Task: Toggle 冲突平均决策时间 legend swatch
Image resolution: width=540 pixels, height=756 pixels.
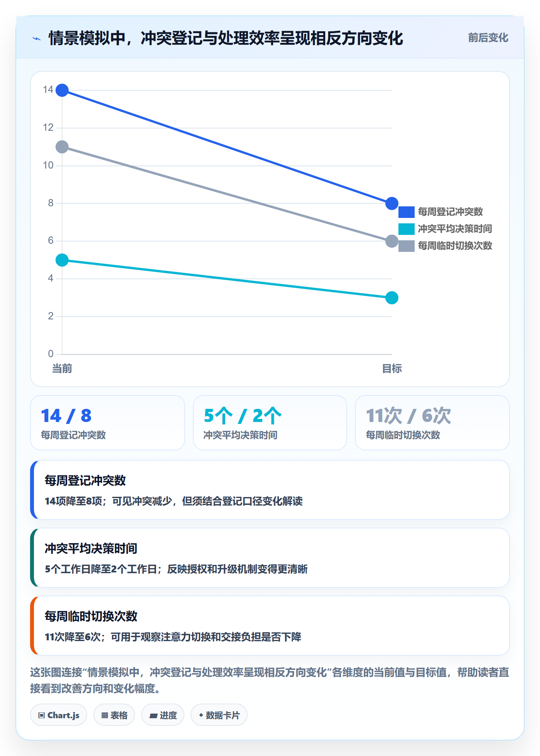Action: pyautogui.click(x=406, y=229)
